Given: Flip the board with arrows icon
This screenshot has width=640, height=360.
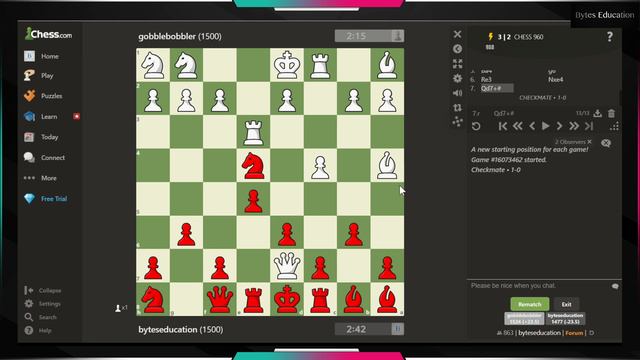Looking at the screenshot, I should click(458, 108).
